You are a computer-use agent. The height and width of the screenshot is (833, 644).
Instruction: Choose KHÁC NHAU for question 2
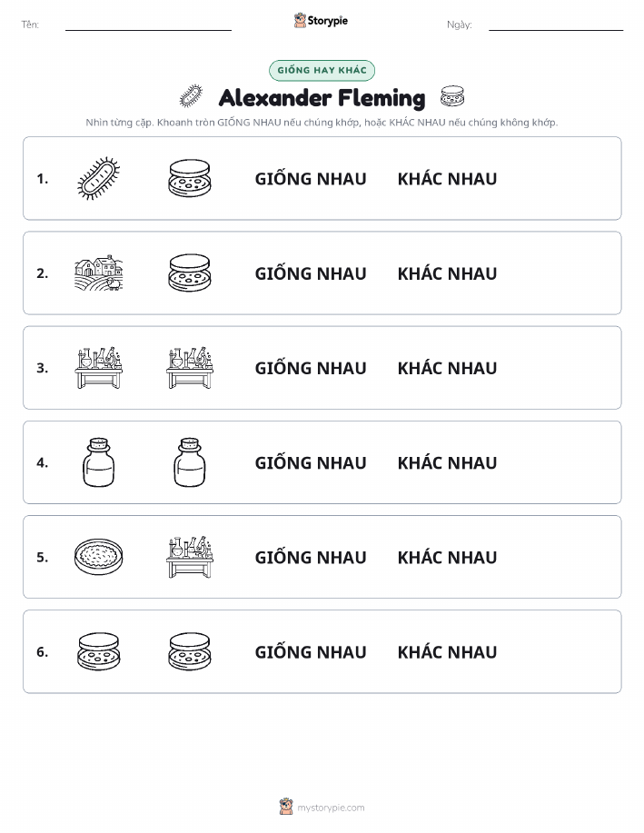[x=448, y=273]
